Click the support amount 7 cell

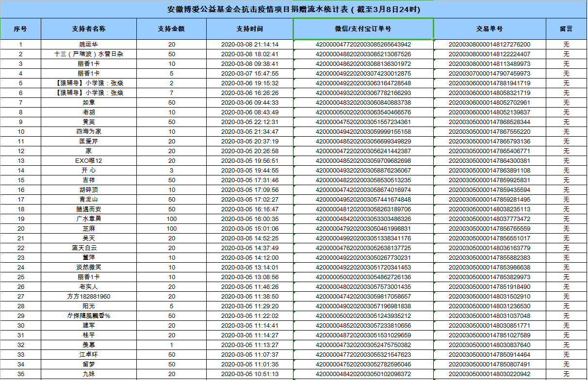(172, 93)
